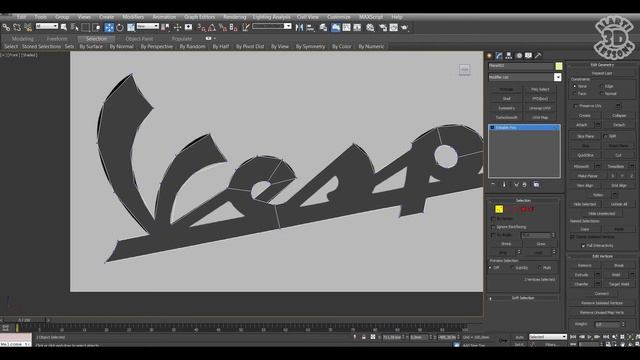
Task: Collapse the Selection rollout
Action: point(523,200)
